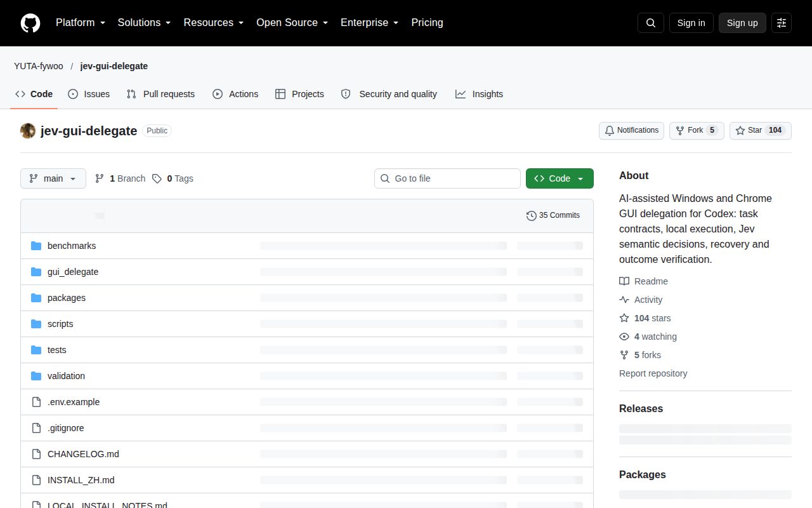Viewport: 812px width, 508px height.
Task: Switch to the Projects tab
Action: (x=299, y=94)
